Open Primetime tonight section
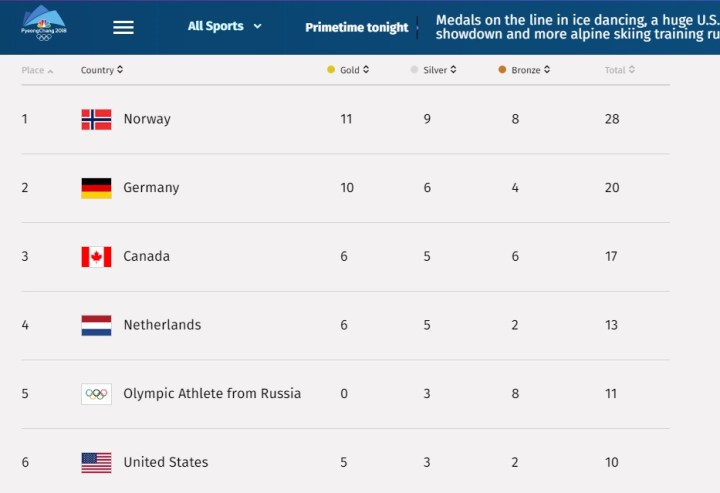Image resolution: width=720 pixels, height=493 pixels. [x=357, y=27]
